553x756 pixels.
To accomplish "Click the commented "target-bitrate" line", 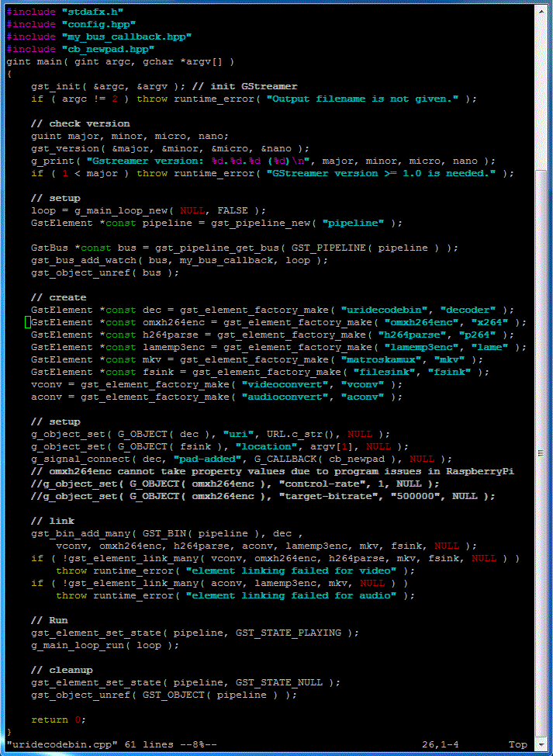I will (263, 496).
